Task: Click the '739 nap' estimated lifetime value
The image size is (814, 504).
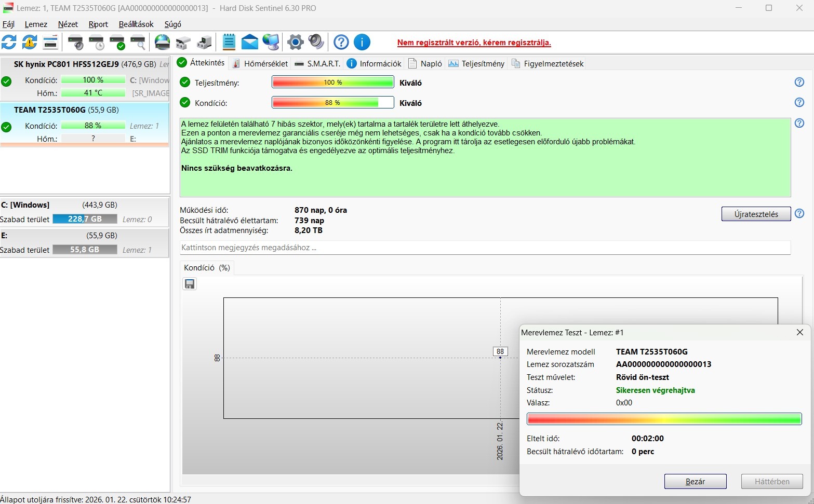Action: tap(309, 221)
